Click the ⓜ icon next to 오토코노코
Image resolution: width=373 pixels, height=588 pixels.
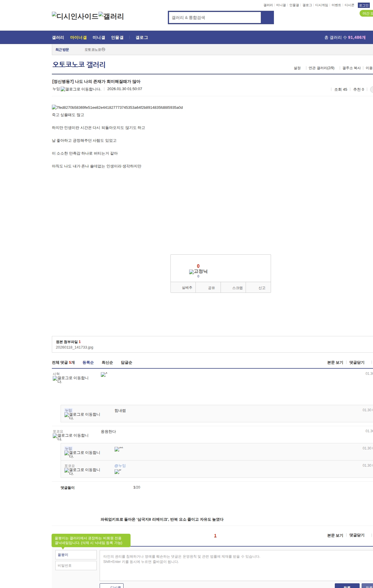point(103,50)
